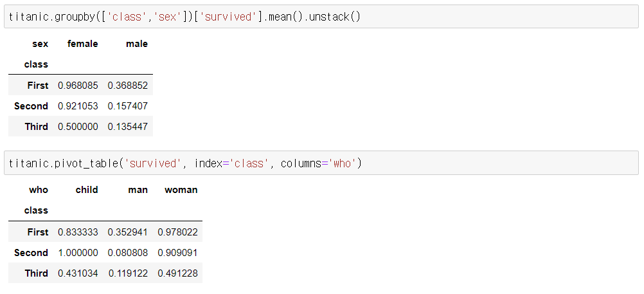This screenshot has width=644, height=294.
Task: Click the 'who' column index label
Action: 39,190
